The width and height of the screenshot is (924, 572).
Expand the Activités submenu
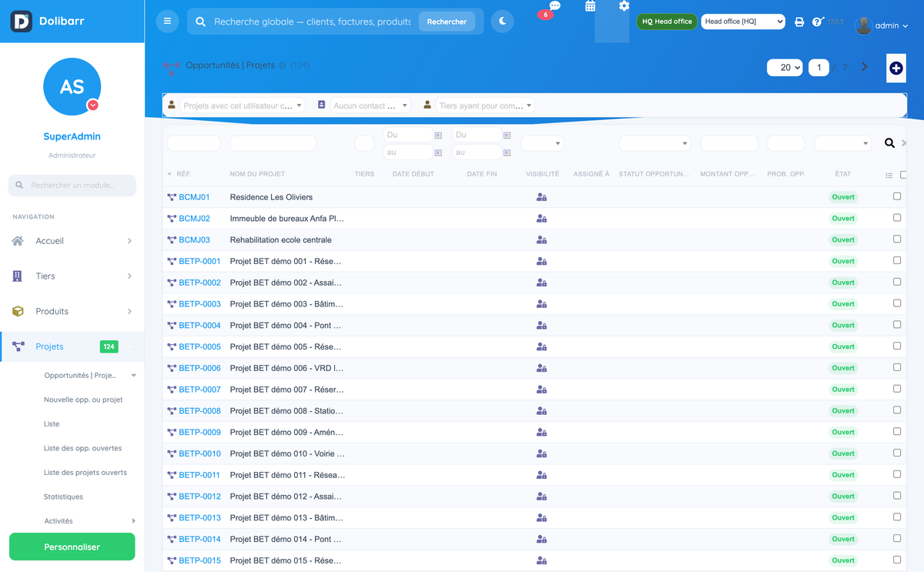coord(133,521)
